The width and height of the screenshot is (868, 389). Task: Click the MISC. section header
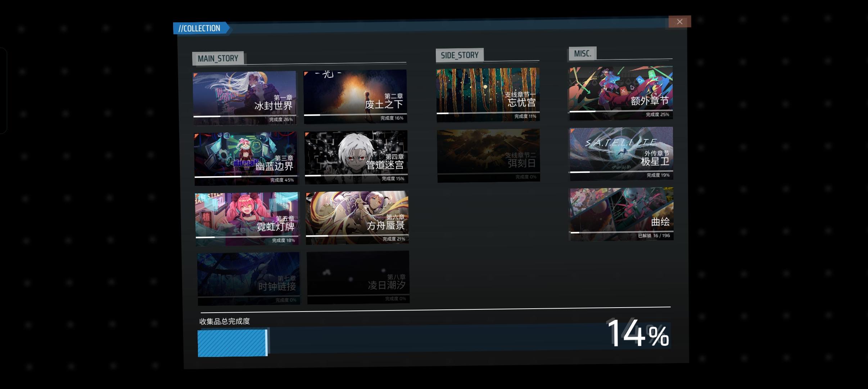click(x=582, y=54)
